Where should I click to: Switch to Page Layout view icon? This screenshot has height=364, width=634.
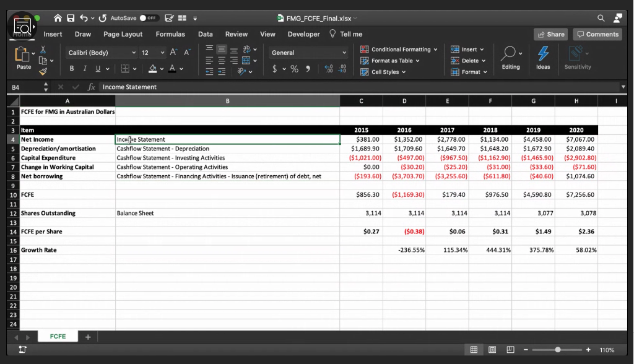492,350
